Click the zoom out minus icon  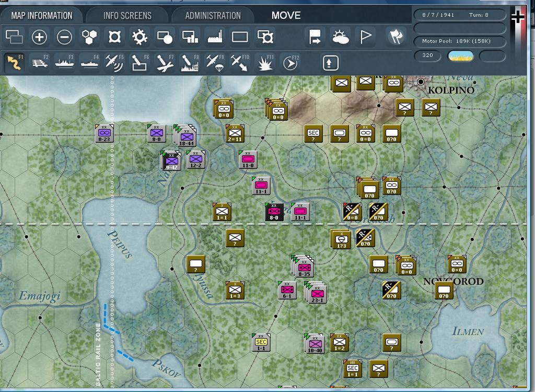[64, 37]
